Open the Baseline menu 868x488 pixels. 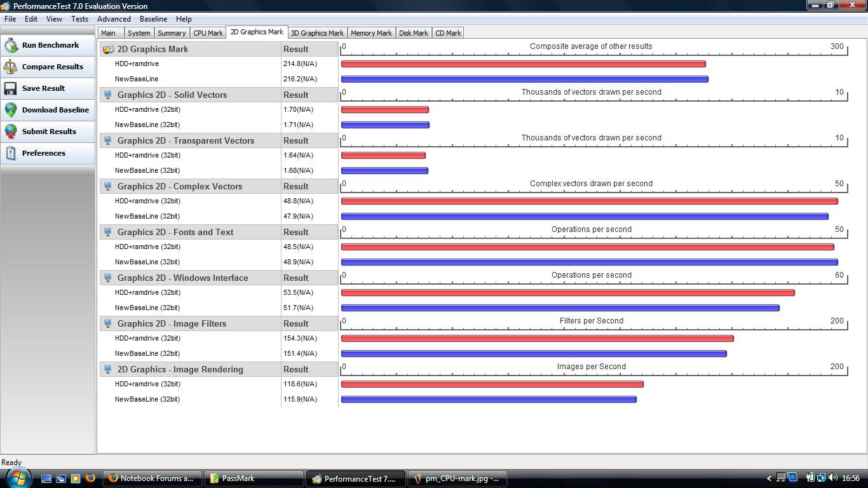[153, 19]
